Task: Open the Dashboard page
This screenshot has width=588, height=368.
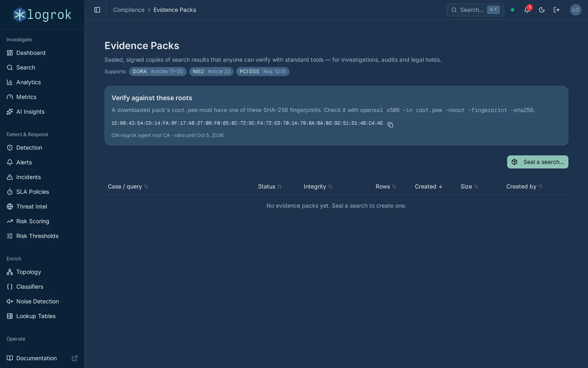Action: tap(42, 53)
